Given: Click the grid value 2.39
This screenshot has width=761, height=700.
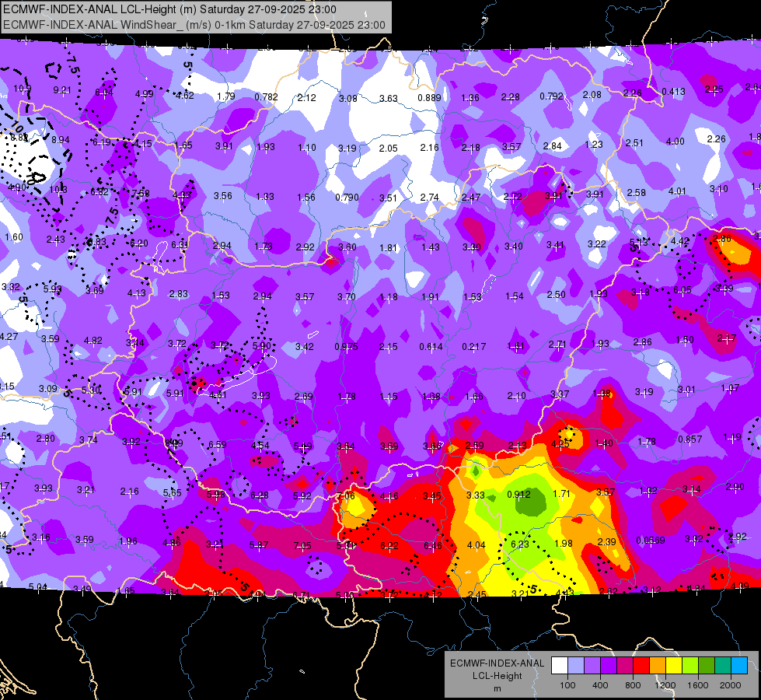Looking at the screenshot, I should [606, 541].
